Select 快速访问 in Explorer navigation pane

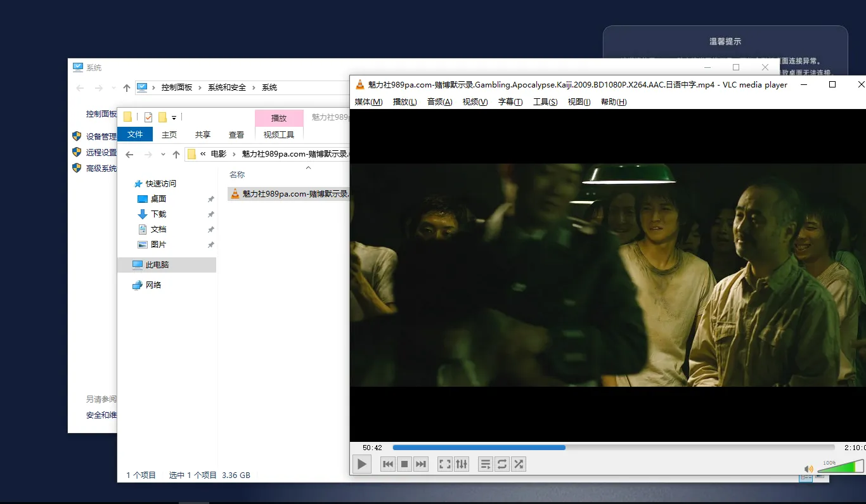[161, 183]
